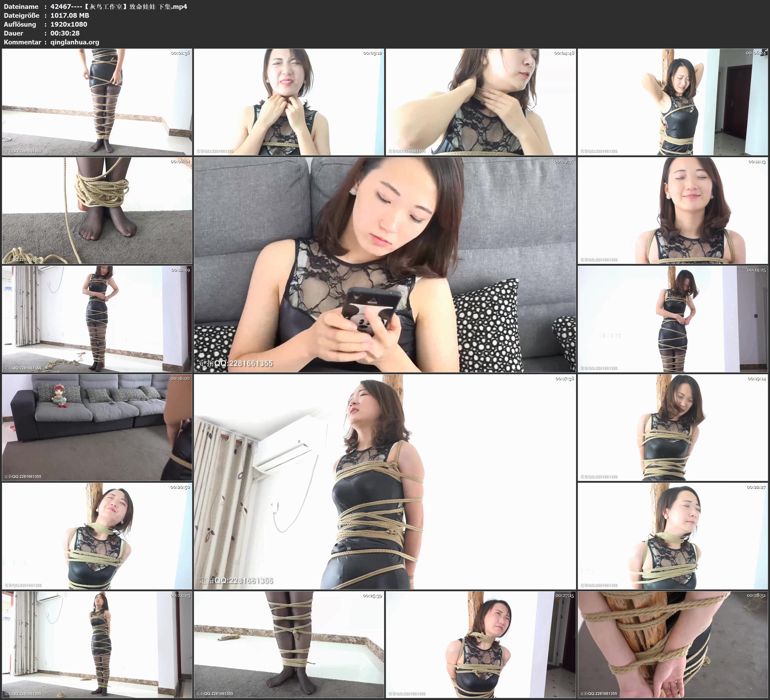This screenshot has width=770, height=700.
Task: Open the thumbnail marked 00:04:48
Action: (x=480, y=102)
